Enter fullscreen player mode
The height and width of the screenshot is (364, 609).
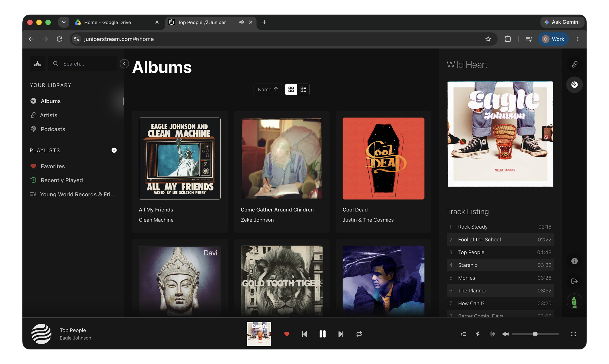573,334
